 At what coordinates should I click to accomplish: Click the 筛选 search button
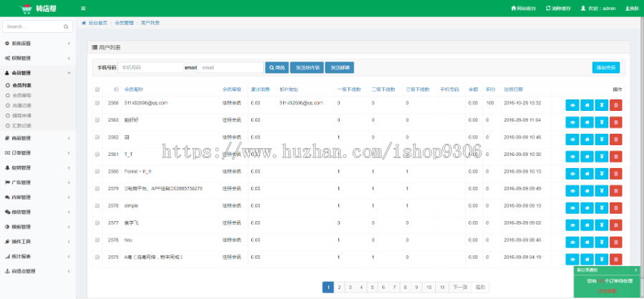click(277, 68)
